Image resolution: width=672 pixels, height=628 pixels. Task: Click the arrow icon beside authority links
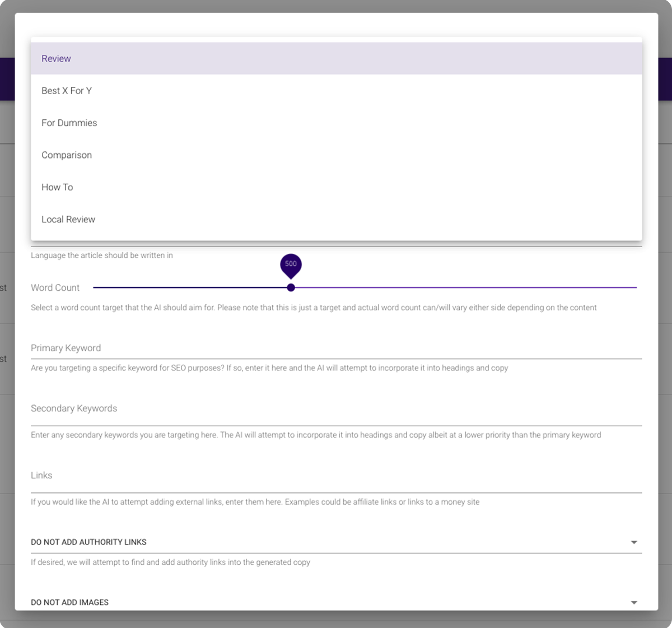coord(634,542)
